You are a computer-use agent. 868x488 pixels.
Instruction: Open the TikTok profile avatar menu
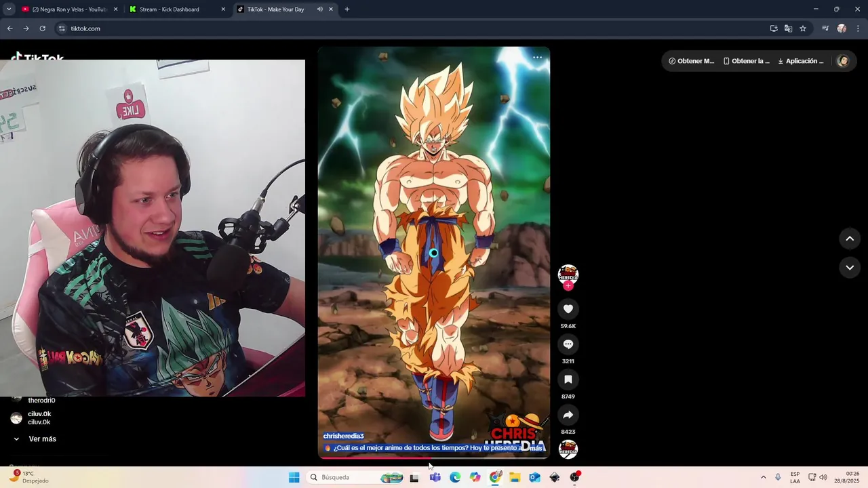pos(843,61)
